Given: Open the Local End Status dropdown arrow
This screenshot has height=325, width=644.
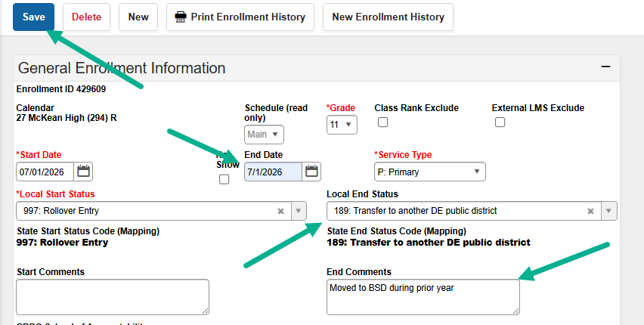Looking at the screenshot, I should tap(609, 211).
